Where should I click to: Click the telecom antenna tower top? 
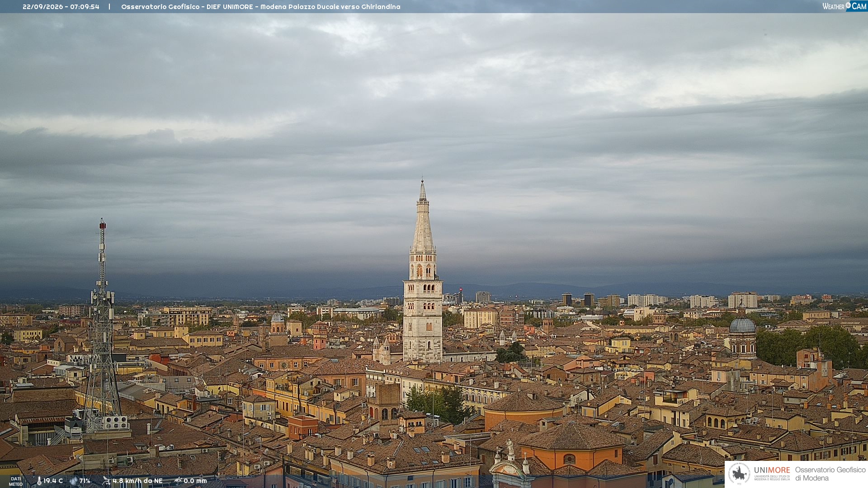(103, 225)
